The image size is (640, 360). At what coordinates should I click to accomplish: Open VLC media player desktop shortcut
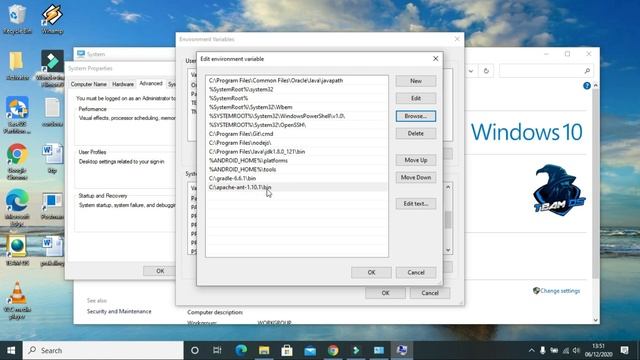(17, 300)
